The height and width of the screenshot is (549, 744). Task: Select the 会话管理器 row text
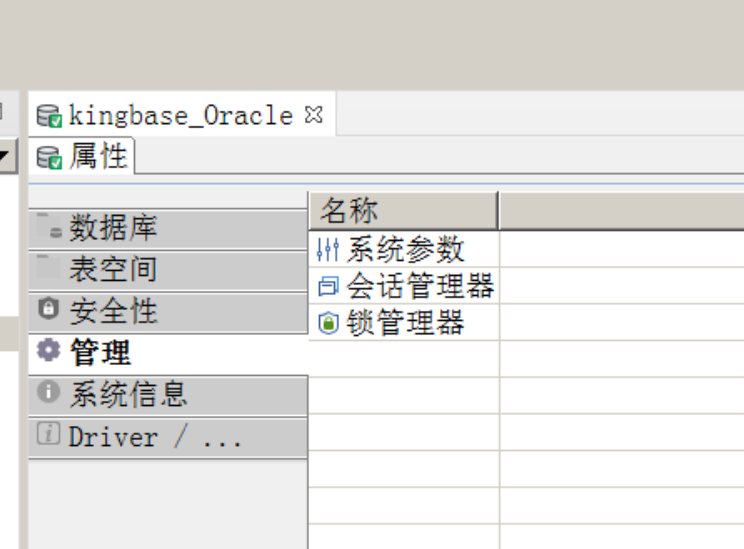tap(420, 287)
